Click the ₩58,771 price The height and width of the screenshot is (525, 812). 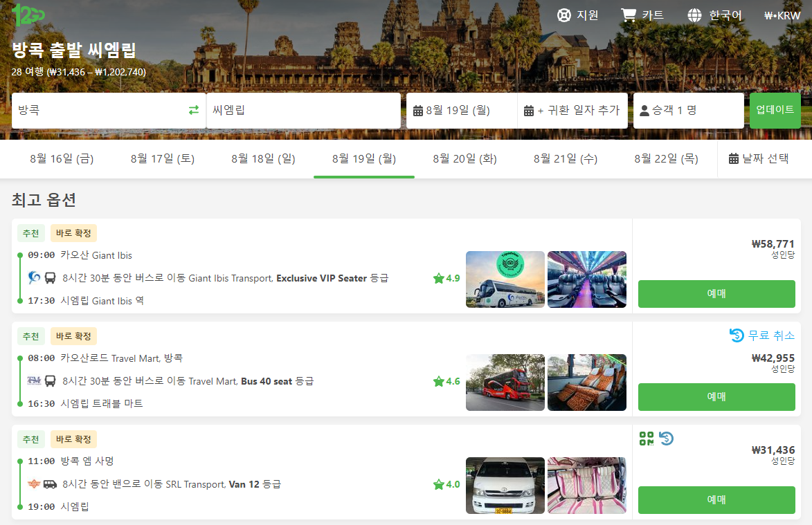click(x=773, y=243)
